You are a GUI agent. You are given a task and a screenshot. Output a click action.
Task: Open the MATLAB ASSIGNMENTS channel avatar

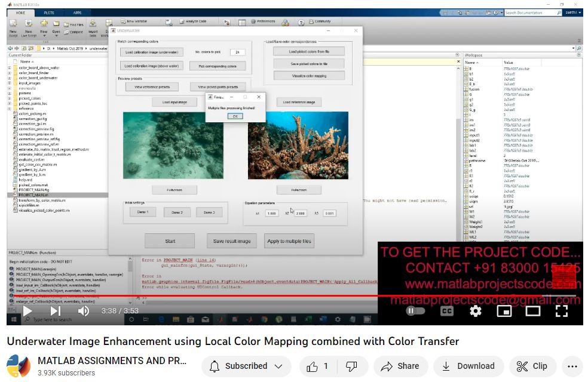coord(19,366)
